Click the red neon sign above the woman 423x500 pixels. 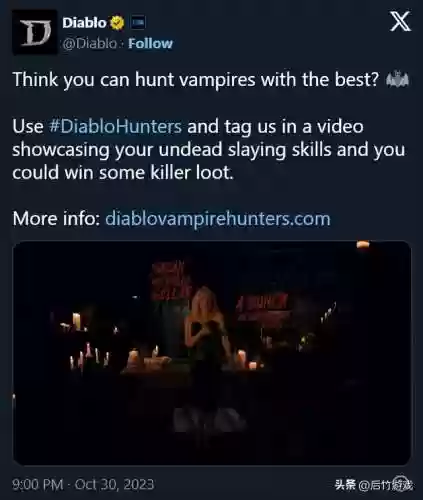(x=171, y=280)
